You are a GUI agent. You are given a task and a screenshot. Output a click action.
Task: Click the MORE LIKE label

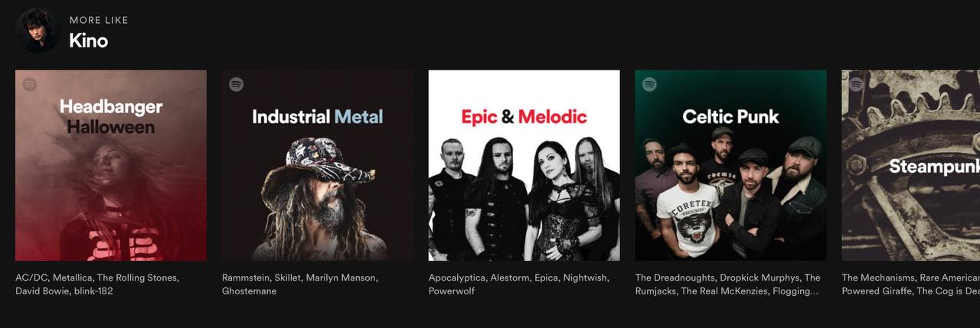99,20
